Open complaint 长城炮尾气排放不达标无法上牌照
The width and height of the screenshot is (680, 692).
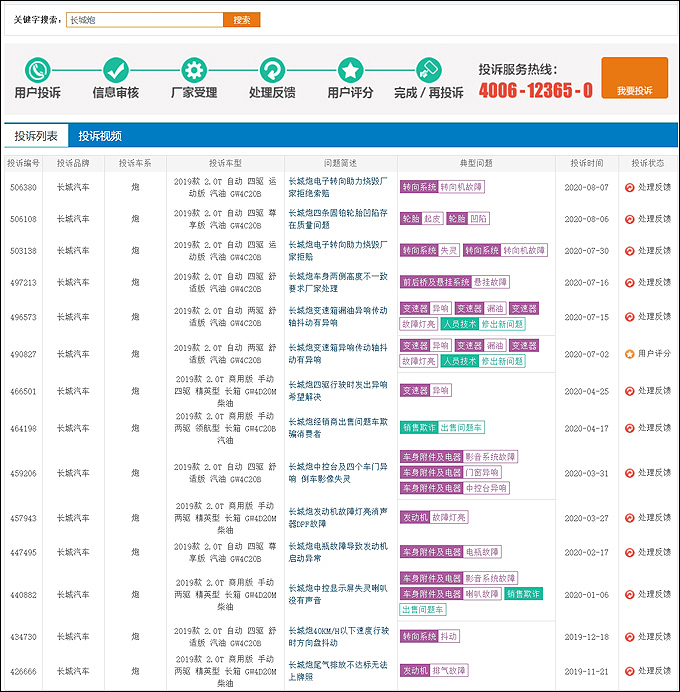(x=338, y=671)
